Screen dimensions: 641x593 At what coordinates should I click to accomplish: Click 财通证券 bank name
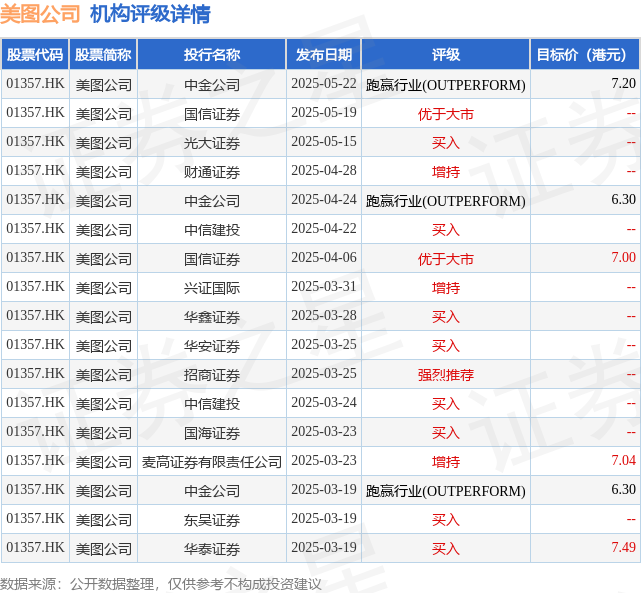coord(212,172)
